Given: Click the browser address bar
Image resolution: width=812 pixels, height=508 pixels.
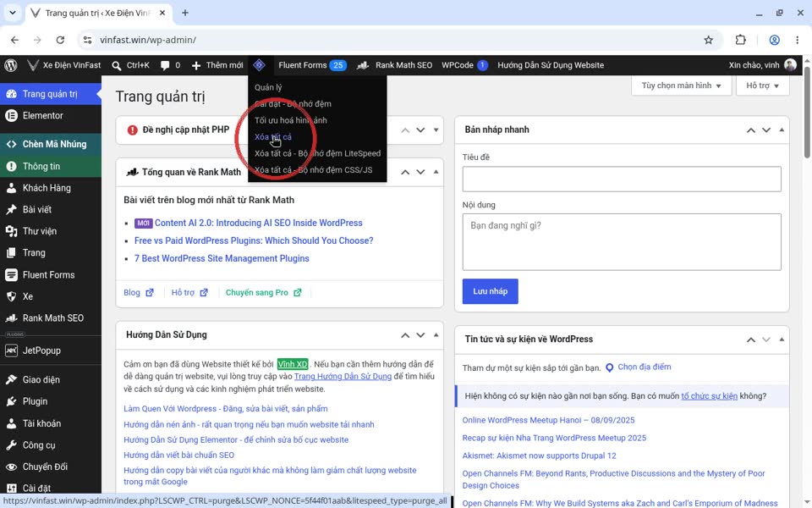Looking at the screenshot, I should pyautogui.click(x=398, y=40).
